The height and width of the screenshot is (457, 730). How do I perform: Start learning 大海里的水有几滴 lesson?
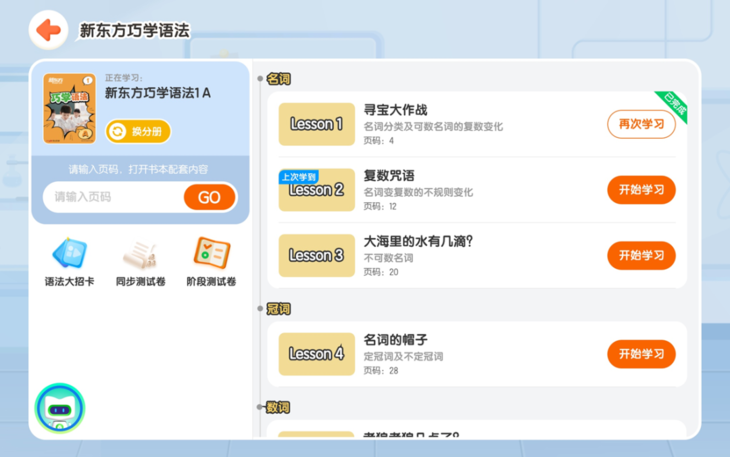(x=641, y=255)
